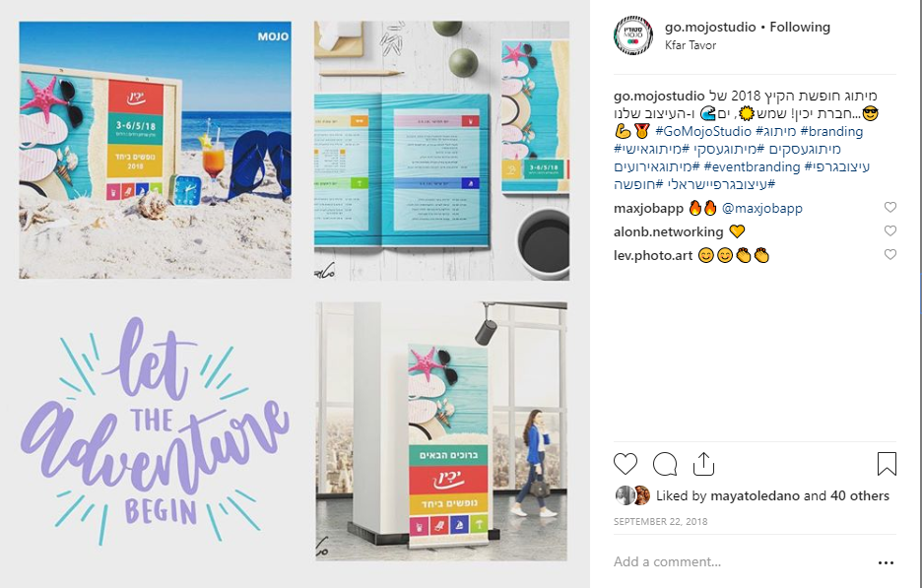View likes via '40 others' link
The image size is (922, 588).
pos(860,495)
